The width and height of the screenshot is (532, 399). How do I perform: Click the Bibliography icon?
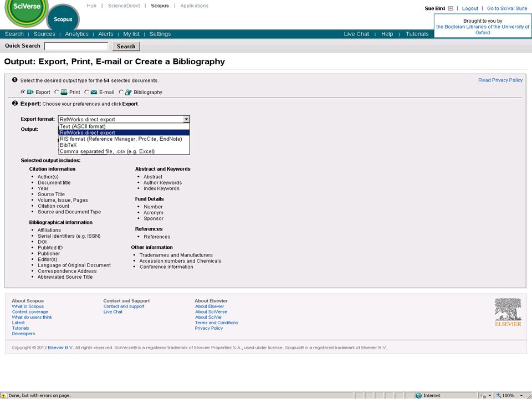point(128,92)
